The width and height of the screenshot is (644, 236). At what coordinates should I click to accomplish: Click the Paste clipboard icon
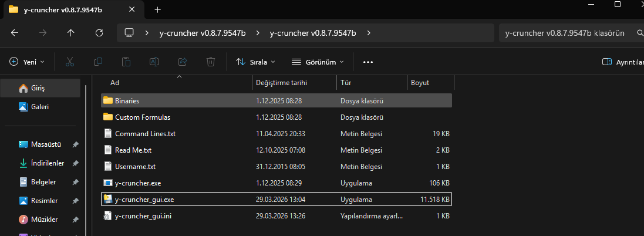point(126,62)
